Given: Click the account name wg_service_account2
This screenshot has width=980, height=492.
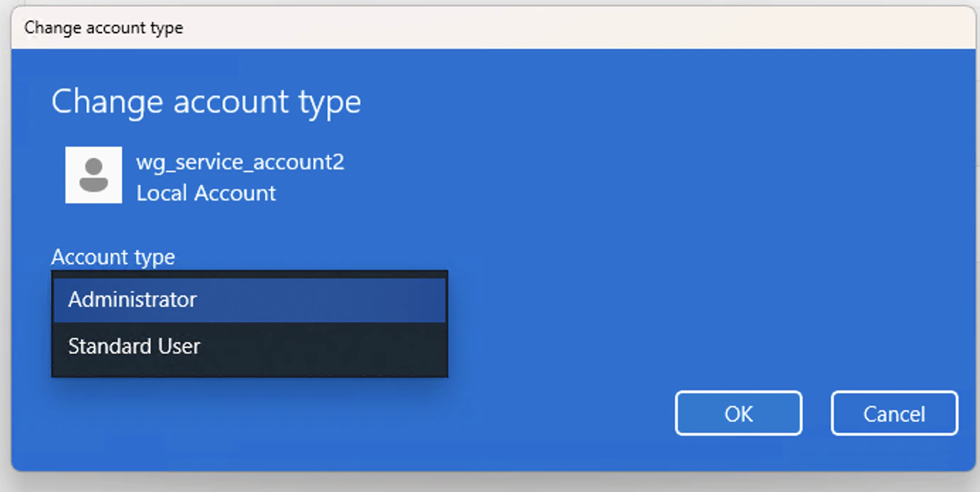Looking at the screenshot, I should pos(240,162).
